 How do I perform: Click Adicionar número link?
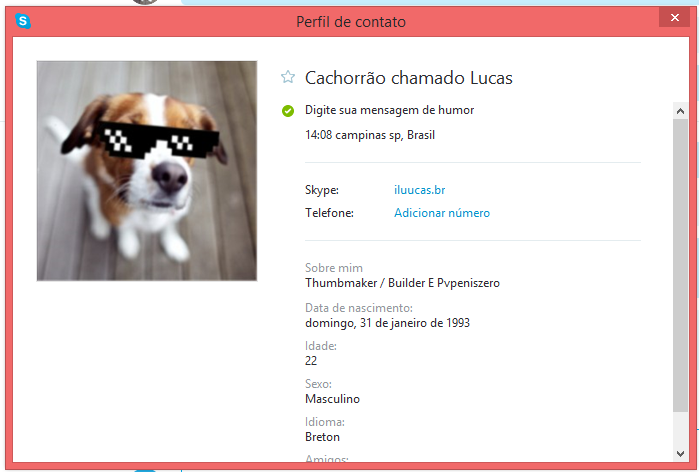442,213
